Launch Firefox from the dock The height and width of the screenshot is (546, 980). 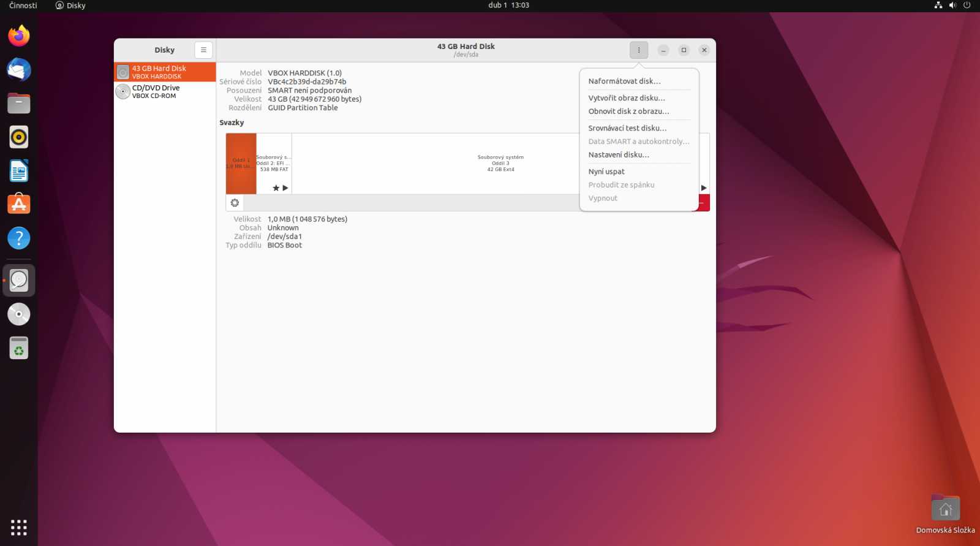tap(19, 36)
